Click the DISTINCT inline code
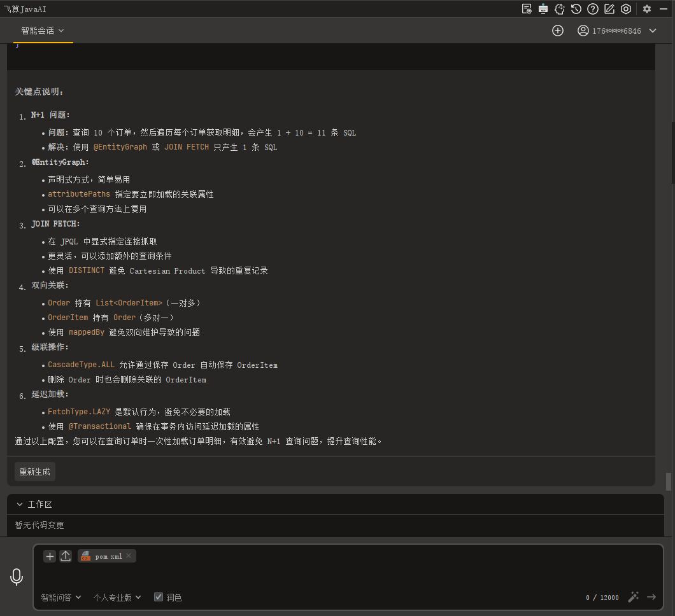Viewport: 675px width, 616px height. pyautogui.click(x=87, y=270)
